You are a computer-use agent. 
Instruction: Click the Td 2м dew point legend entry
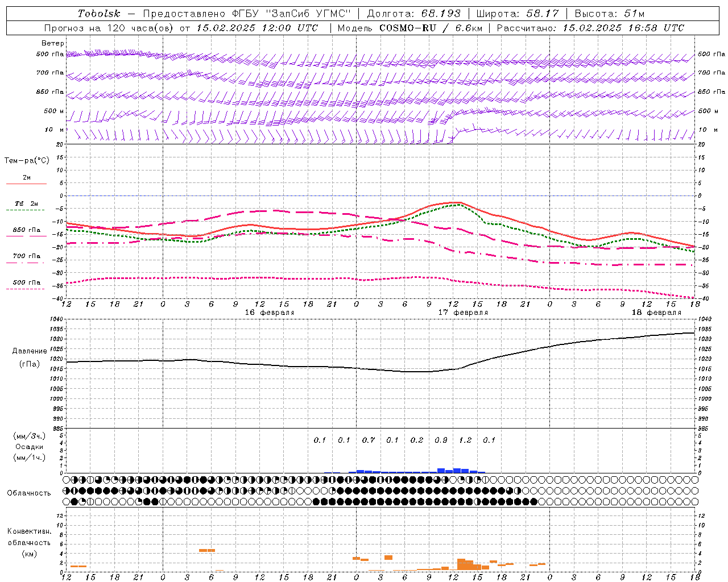pos(27,203)
